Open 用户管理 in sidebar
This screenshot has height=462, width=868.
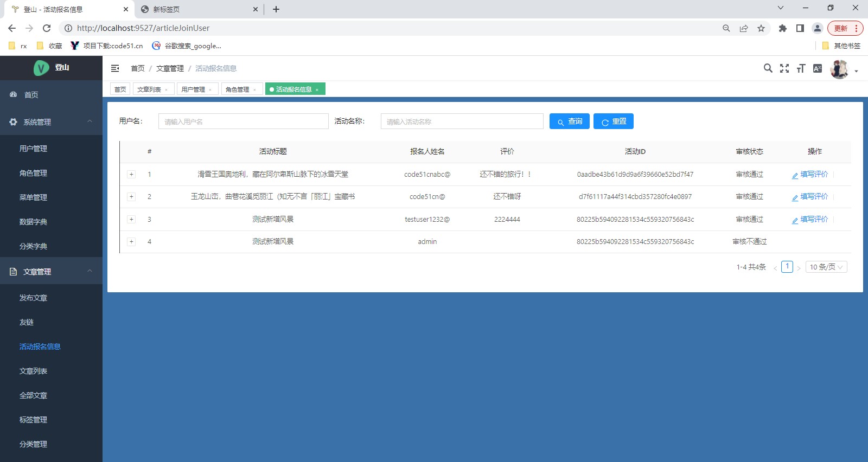point(51,149)
